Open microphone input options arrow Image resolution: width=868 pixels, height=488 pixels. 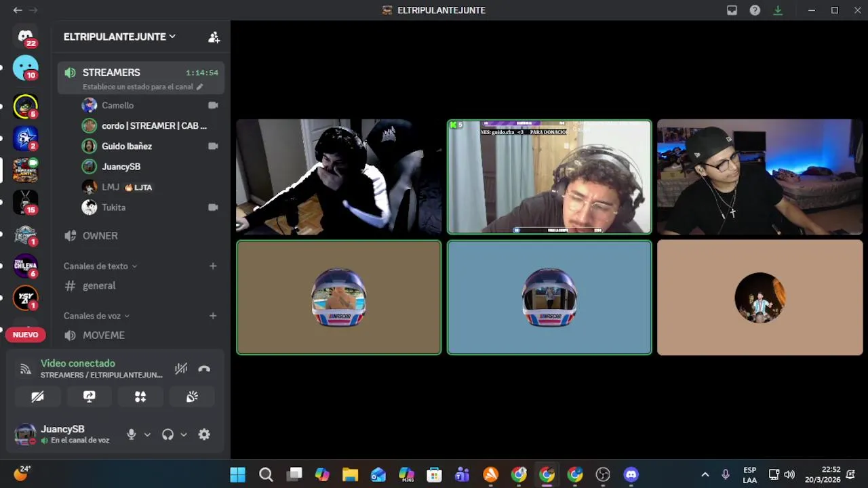147,434
